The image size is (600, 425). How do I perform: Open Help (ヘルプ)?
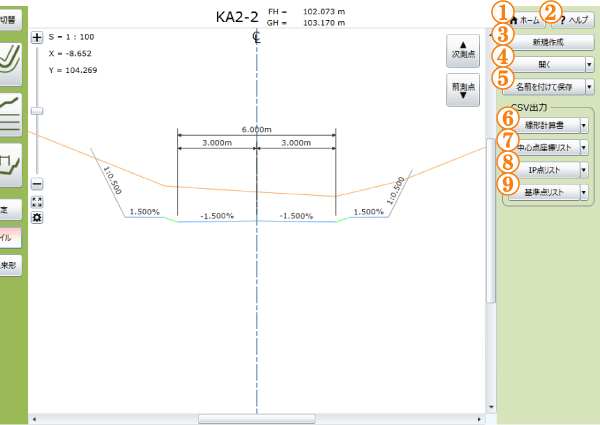click(573, 20)
